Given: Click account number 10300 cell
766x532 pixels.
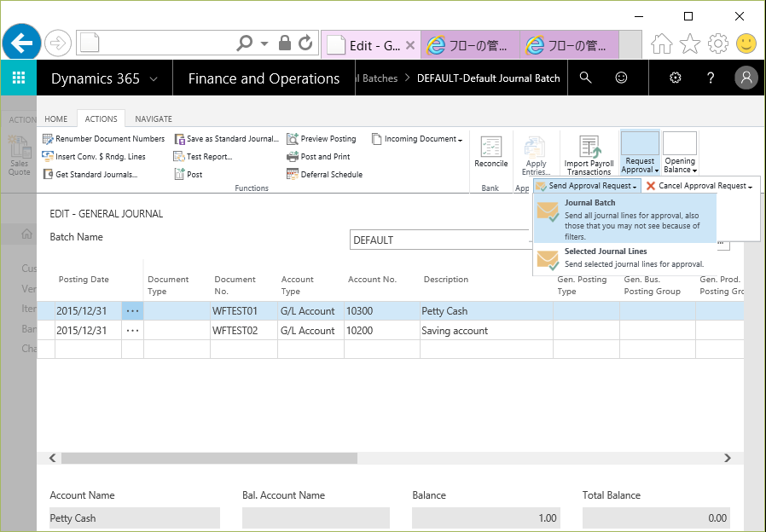Looking at the screenshot, I should pos(382,311).
